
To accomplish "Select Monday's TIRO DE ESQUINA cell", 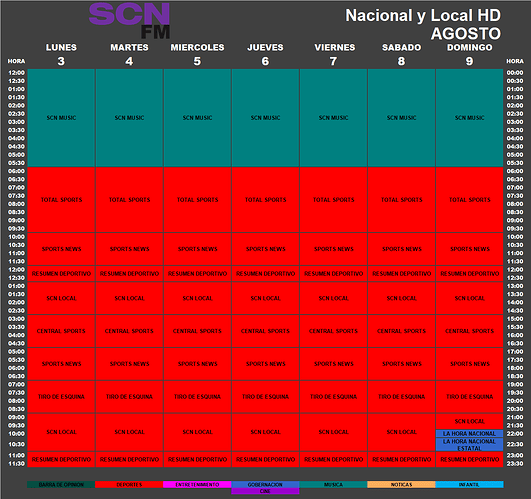I will coord(61,397).
